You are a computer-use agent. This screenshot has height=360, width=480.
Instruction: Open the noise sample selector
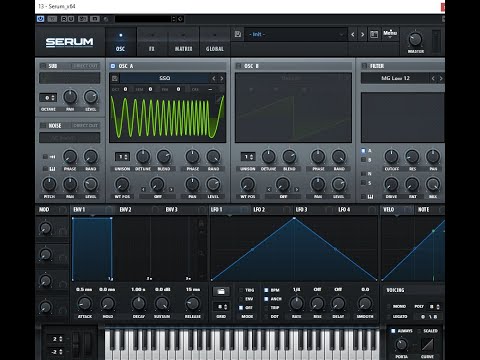[x=70, y=137]
